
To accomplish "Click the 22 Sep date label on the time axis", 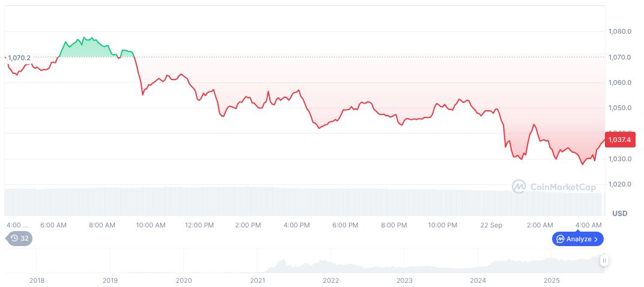I will [491, 225].
